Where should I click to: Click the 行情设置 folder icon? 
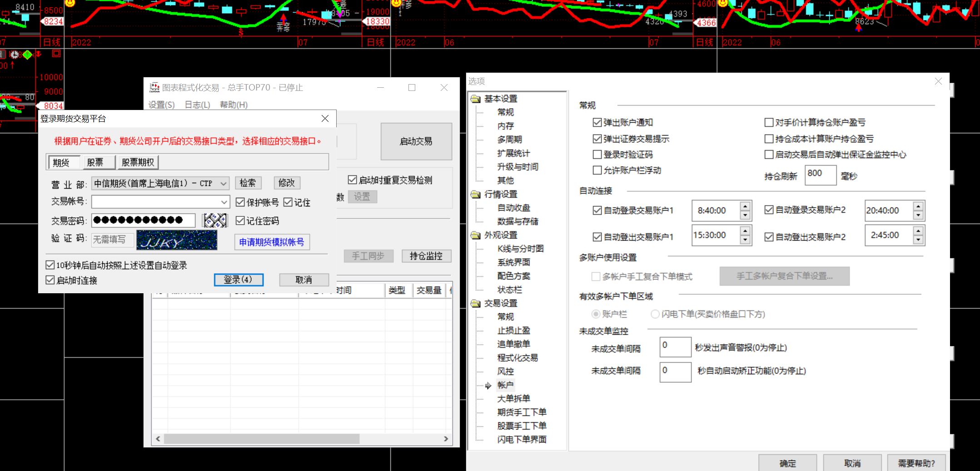click(476, 195)
